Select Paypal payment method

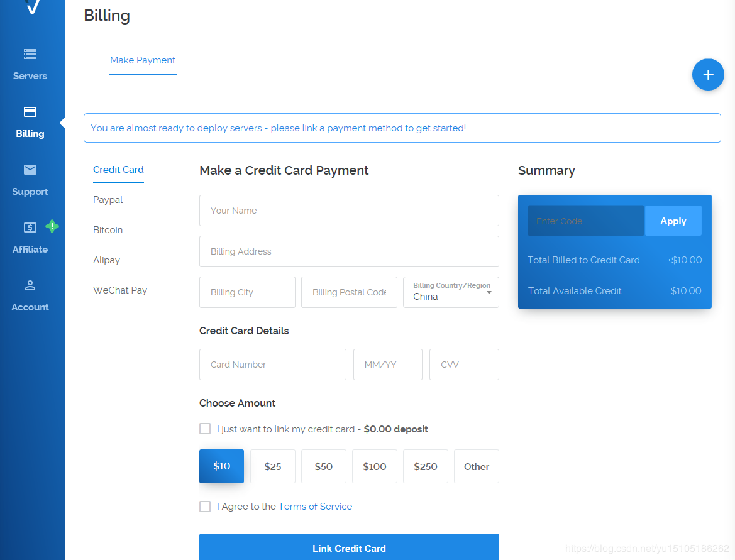point(108,200)
